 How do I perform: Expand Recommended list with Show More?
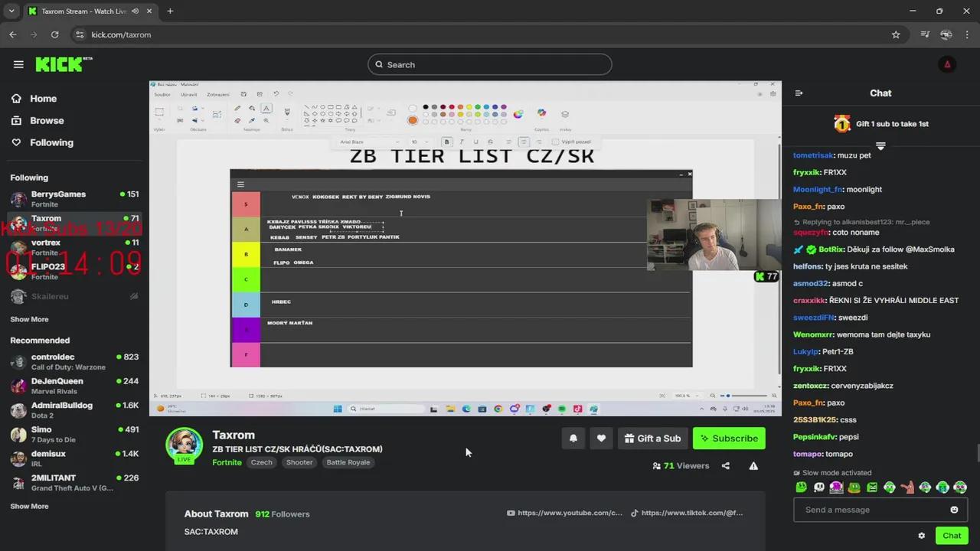29,507
